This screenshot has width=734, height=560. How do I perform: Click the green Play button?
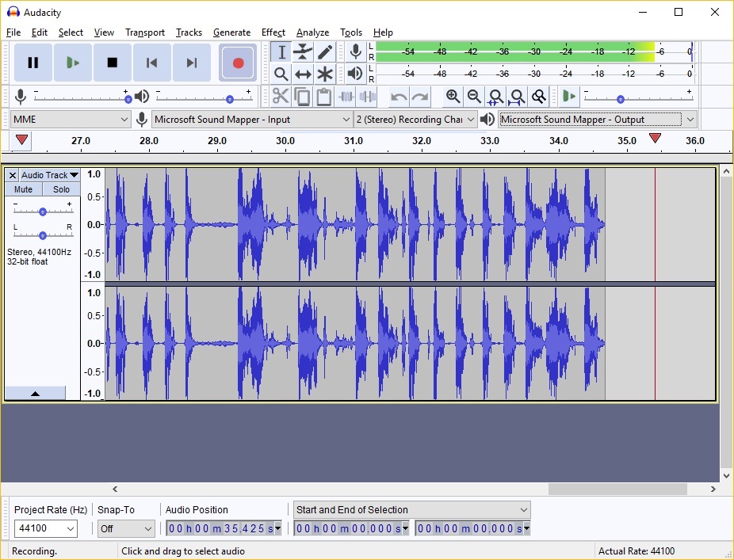tap(73, 63)
